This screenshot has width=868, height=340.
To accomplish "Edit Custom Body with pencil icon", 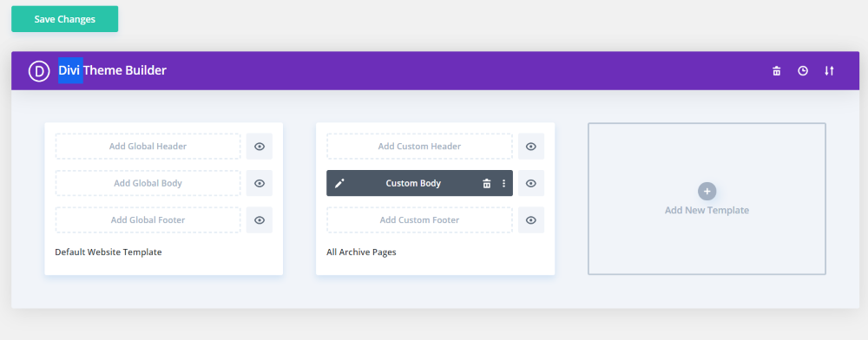I will (340, 183).
